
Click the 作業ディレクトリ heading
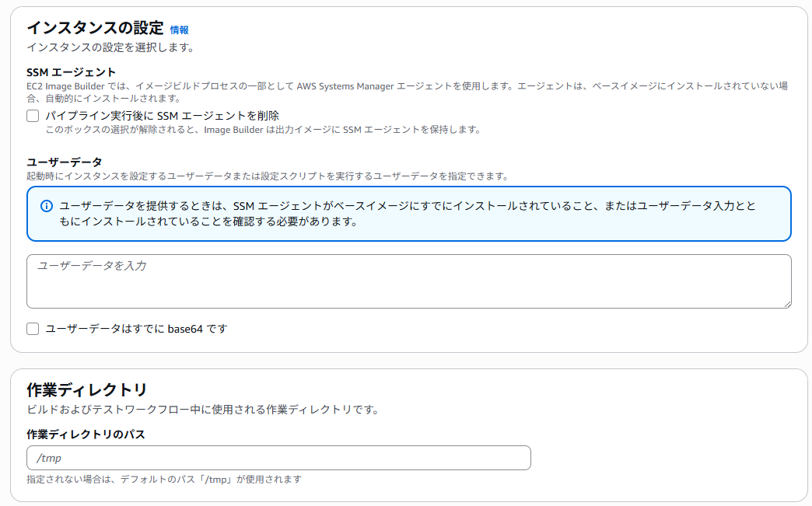(x=87, y=389)
